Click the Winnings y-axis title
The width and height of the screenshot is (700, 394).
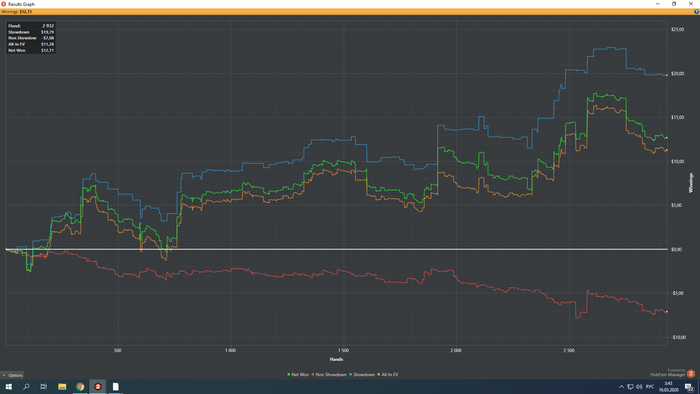(x=691, y=183)
